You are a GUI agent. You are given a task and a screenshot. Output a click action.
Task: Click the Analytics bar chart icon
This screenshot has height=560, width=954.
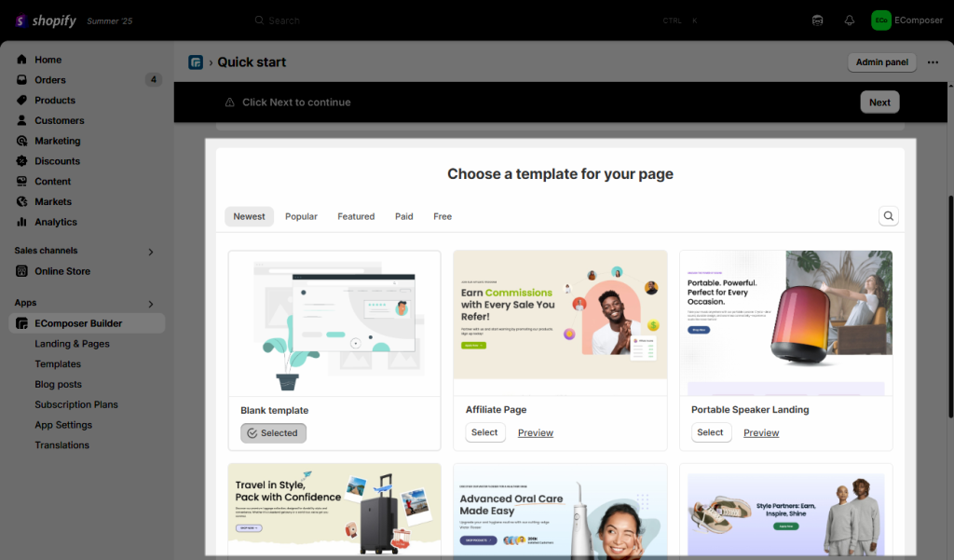pos(22,222)
